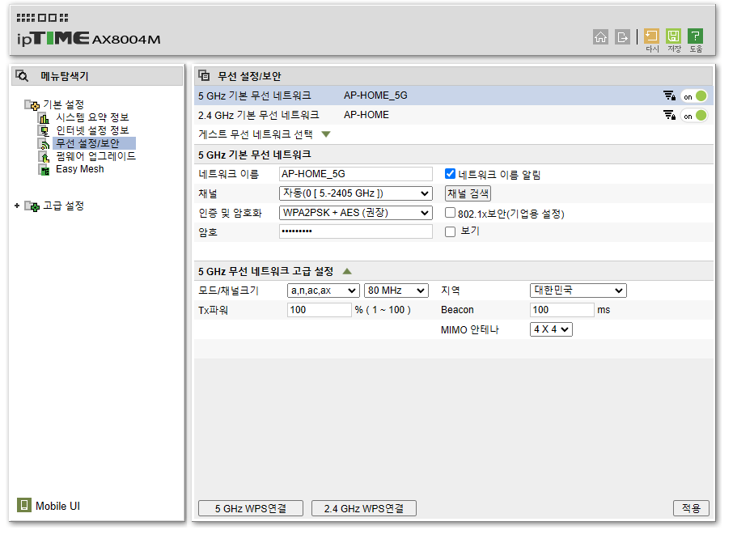
Task: Open 시스템 요약 정보 menu item
Action: point(92,117)
